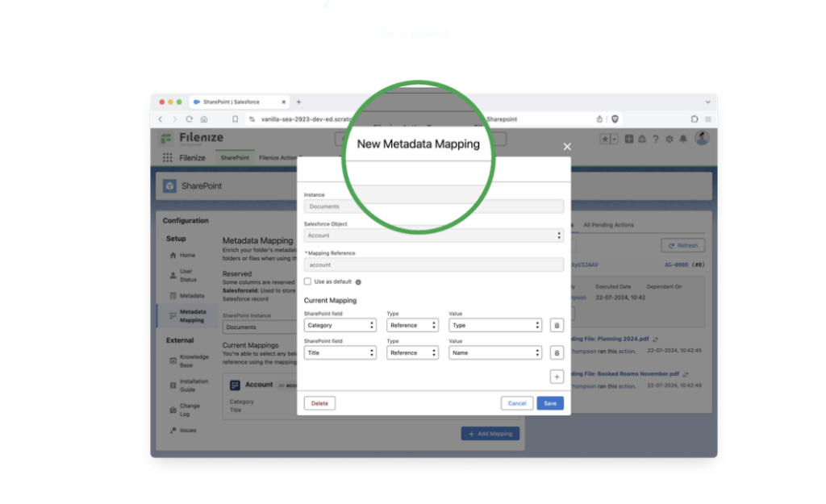Click the Filenize logo
The width and height of the screenshot is (826, 504).
pyautogui.click(x=192, y=139)
